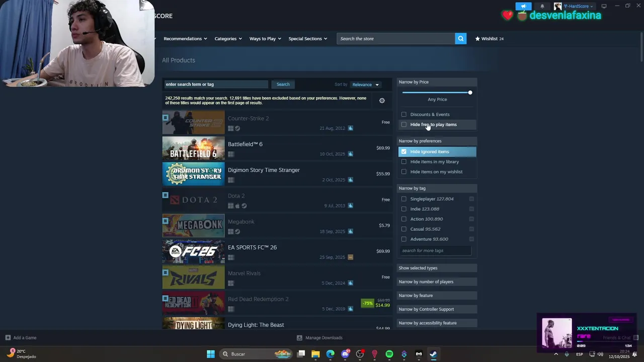
Task: Uncheck Hide ignored items
Action: 404,152
